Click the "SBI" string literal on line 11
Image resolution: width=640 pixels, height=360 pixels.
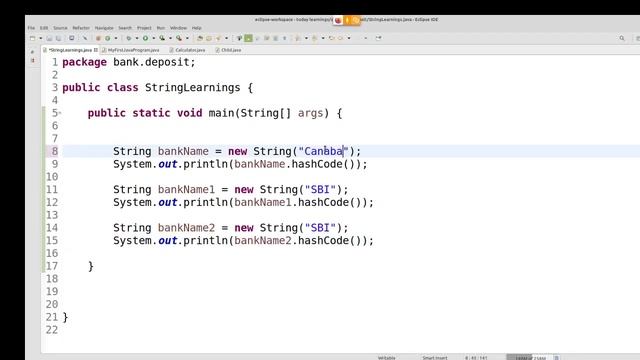pyautogui.click(x=320, y=190)
